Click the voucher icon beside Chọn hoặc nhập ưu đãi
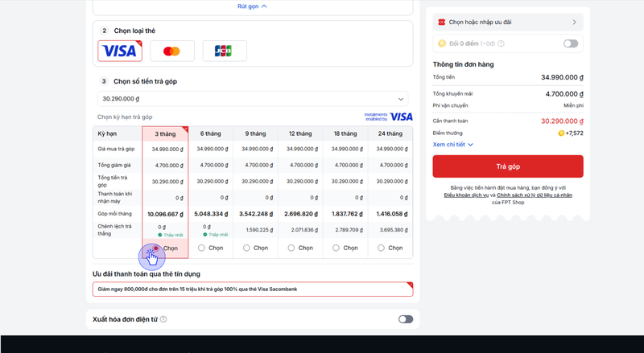 pos(441,23)
